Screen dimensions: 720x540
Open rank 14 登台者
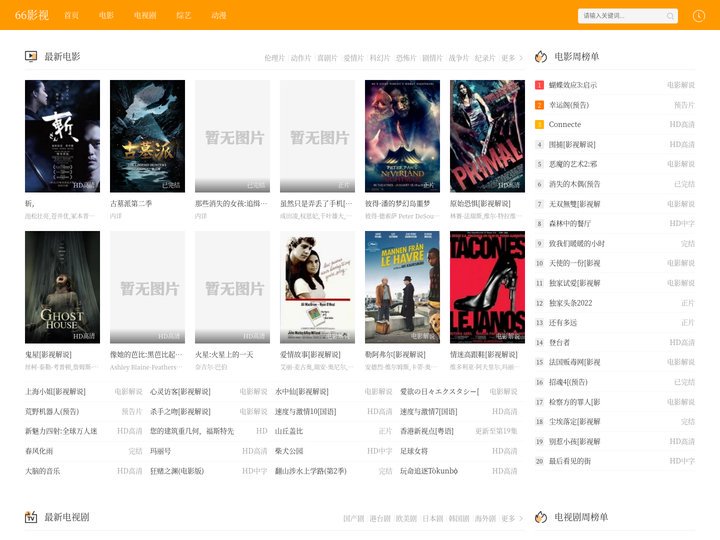tap(559, 343)
